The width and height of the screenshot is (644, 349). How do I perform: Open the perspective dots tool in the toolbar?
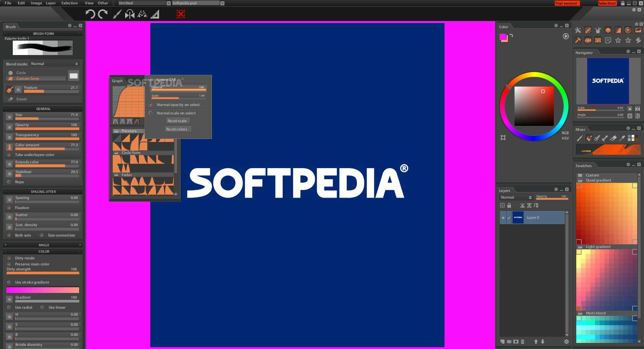142,14
